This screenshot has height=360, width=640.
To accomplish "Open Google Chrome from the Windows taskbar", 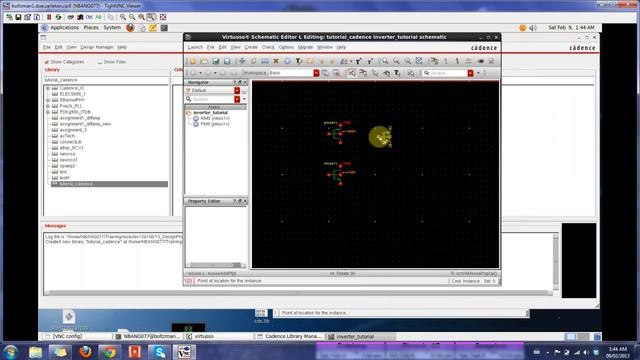I will point(109,352).
